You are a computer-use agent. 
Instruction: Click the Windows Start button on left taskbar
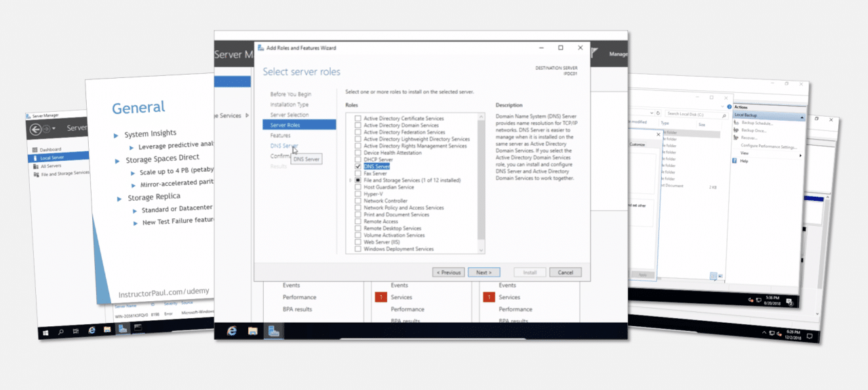[47, 332]
